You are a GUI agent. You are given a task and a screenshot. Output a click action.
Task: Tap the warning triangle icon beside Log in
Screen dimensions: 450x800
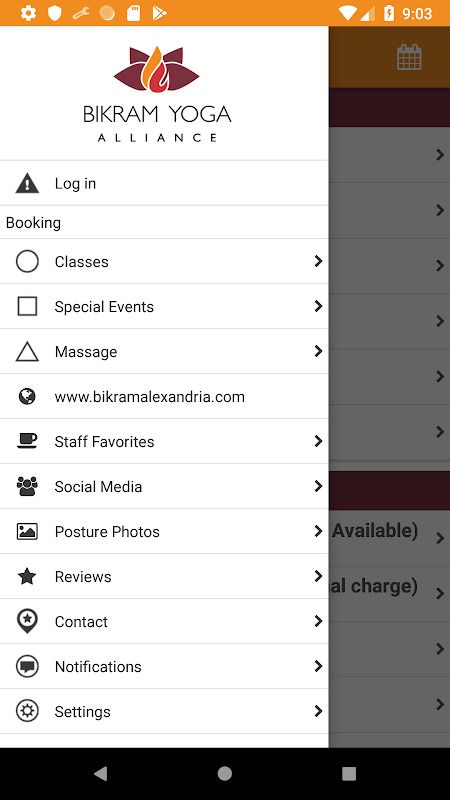[27, 183]
